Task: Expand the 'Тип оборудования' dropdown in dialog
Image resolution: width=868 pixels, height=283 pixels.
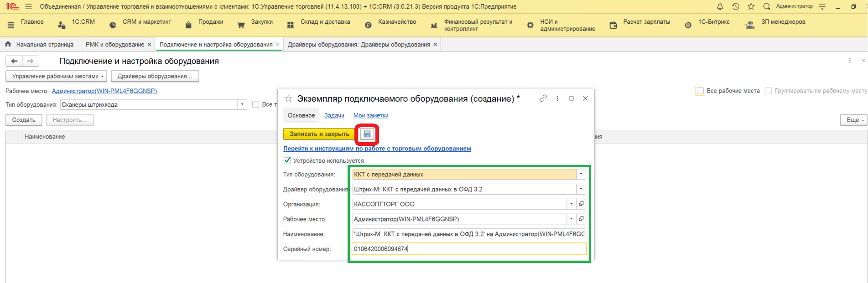Action: (581, 174)
